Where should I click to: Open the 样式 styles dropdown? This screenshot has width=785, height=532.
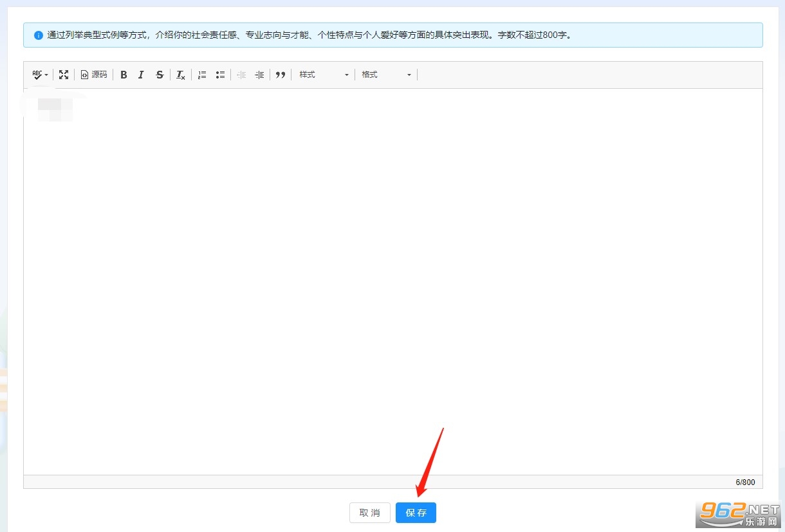[324, 75]
